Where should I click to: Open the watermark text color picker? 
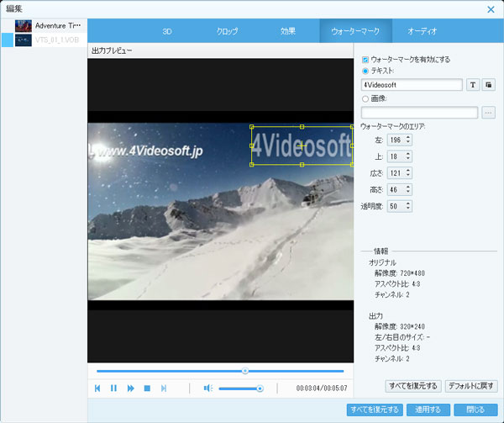click(489, 85)
